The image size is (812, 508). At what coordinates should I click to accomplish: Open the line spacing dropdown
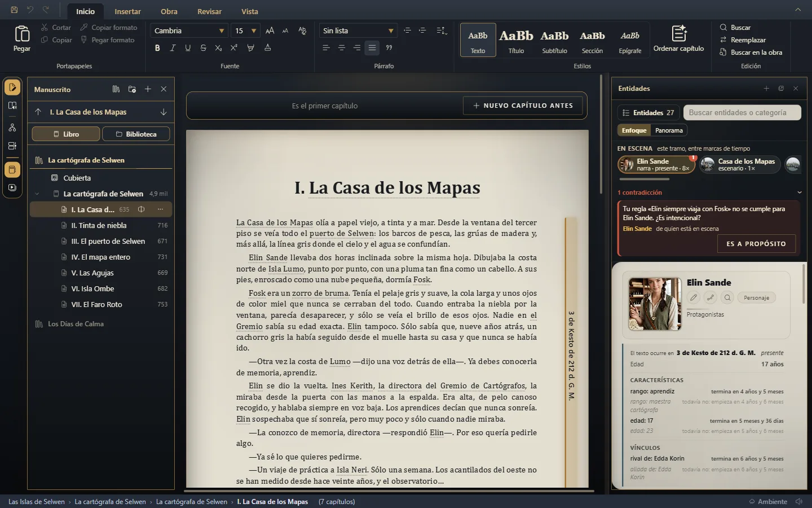(x=442, y=30)
